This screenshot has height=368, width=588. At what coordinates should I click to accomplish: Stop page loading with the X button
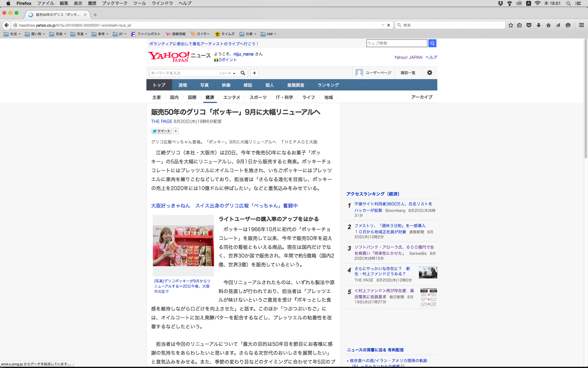coord(389,25)
